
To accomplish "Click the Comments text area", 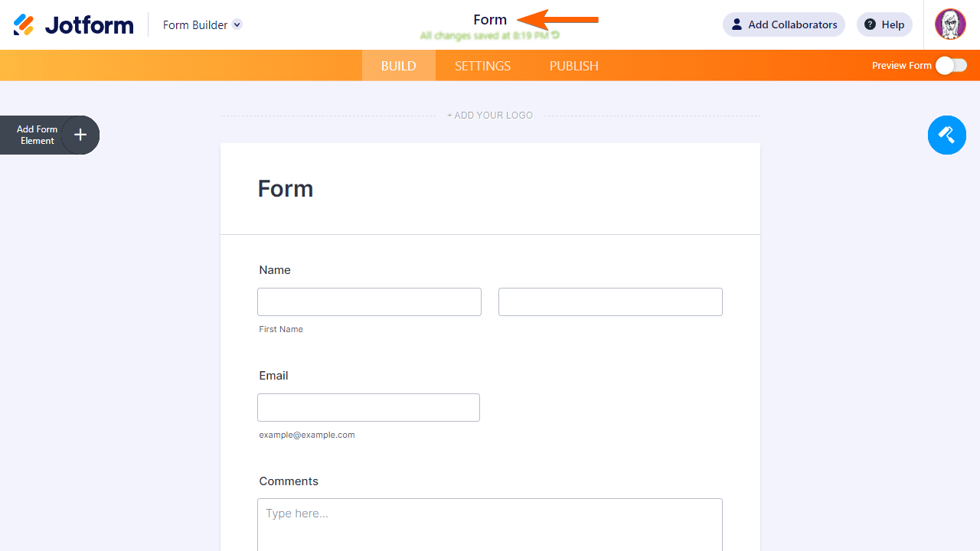I will [490, 524].
